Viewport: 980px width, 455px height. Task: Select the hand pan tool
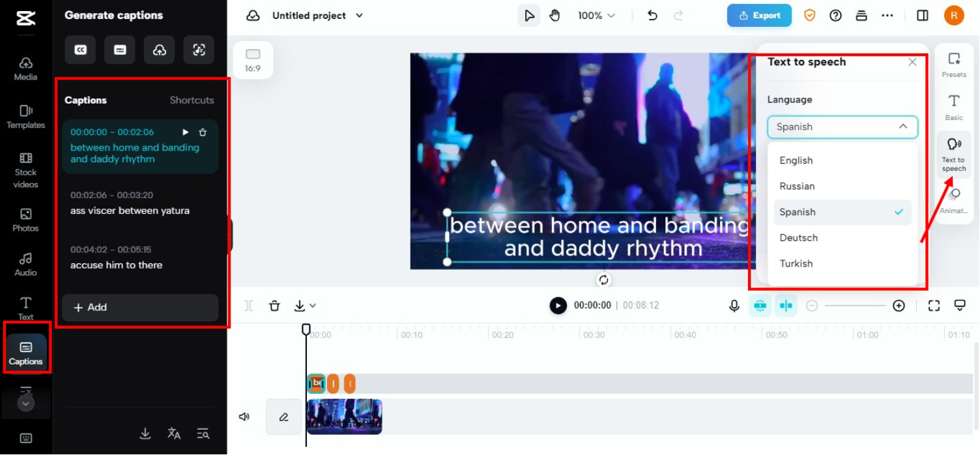[555, 16]
